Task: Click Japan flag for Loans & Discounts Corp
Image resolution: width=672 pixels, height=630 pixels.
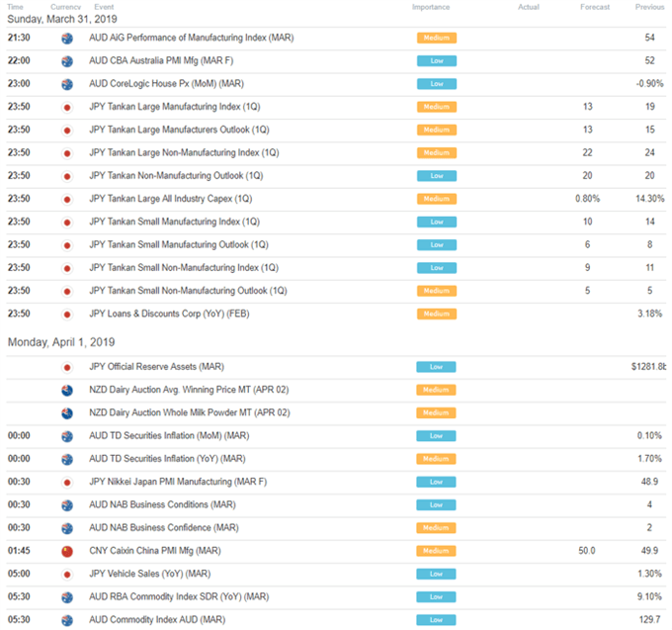Action: 67,315
